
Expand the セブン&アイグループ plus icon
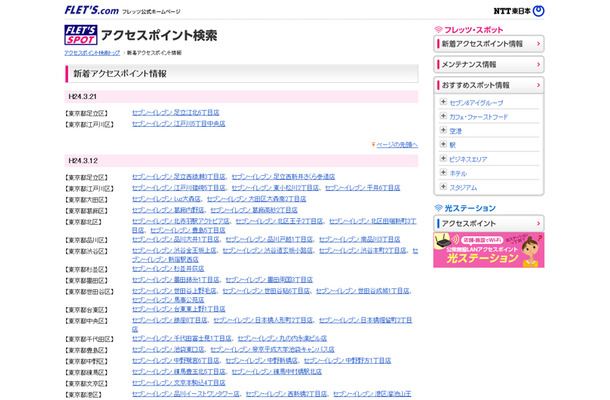(443, 102)
